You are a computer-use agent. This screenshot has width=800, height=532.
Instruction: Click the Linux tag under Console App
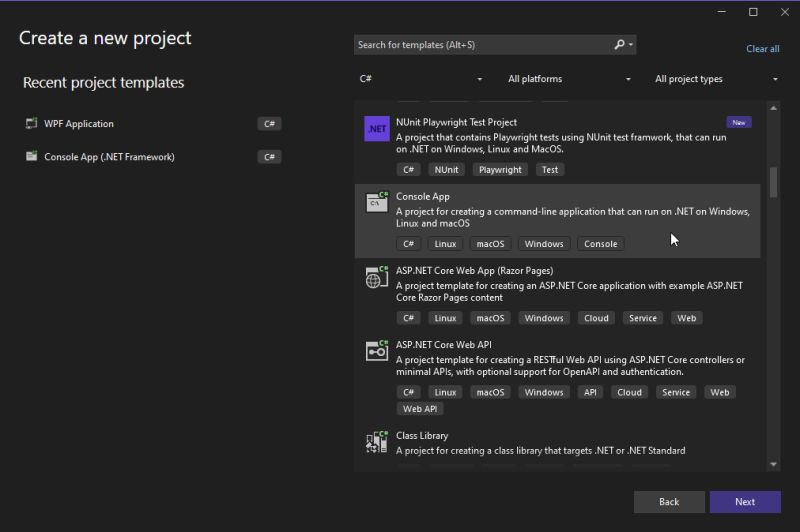pyautogui.click(x=445, y=244)
